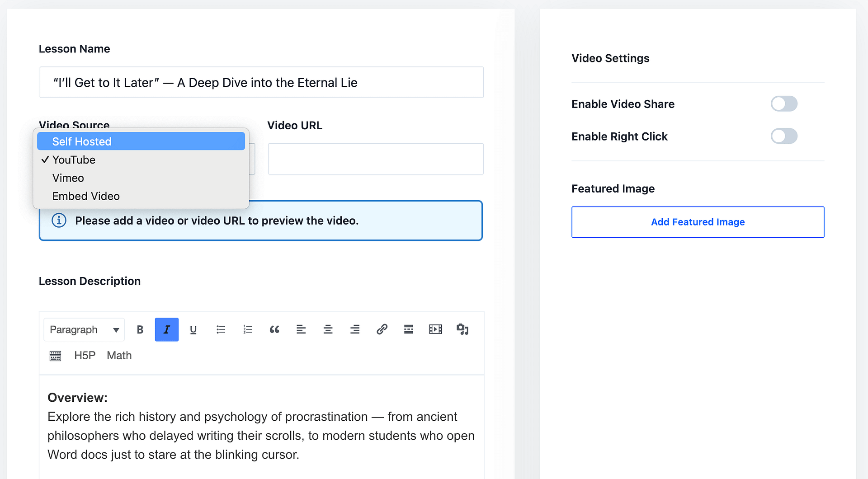This screenshot has height=479, width=868.
Task: Add a blockquote
Action: click(274, 329)
